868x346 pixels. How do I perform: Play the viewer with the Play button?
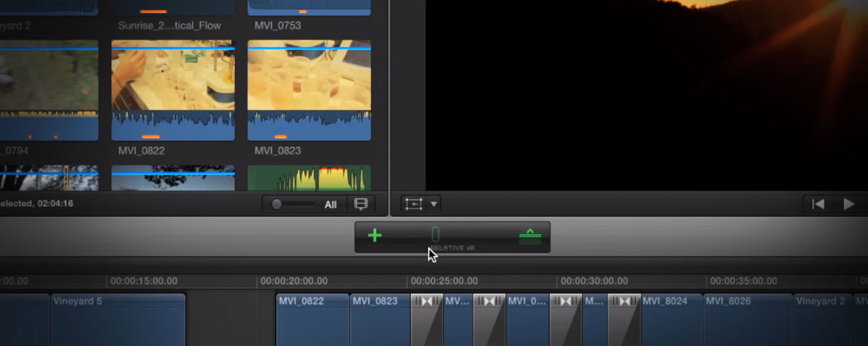(x=849, y=204)
